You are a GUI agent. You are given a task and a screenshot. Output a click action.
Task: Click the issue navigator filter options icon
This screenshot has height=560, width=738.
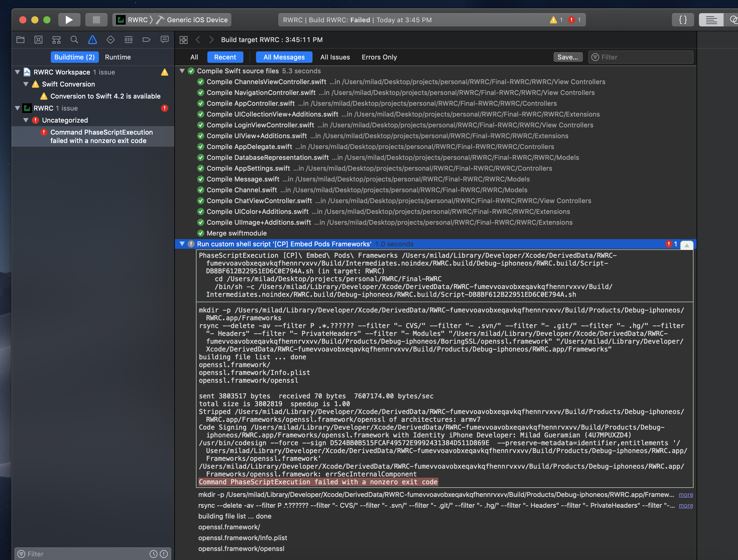[21, 554]
